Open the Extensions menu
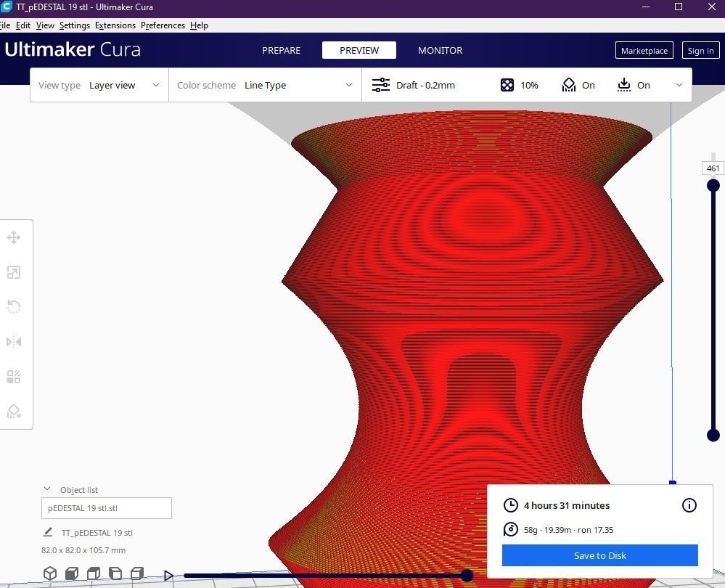This screenshot has height=588, width=725. click(x=115, y=25)
